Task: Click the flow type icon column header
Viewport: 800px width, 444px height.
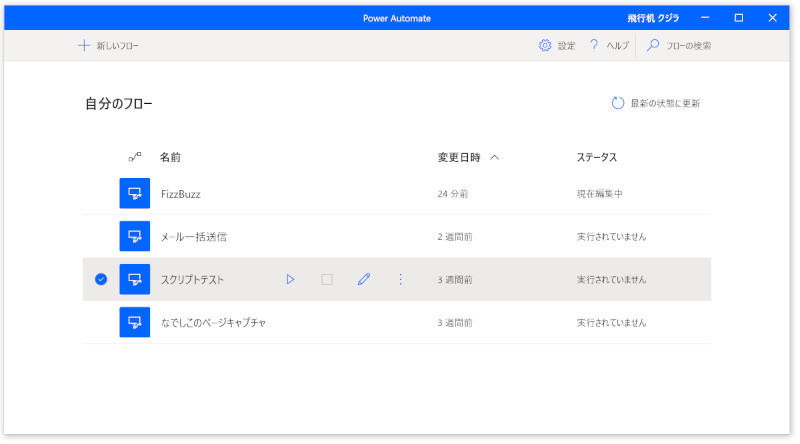Action: point(135,157)
